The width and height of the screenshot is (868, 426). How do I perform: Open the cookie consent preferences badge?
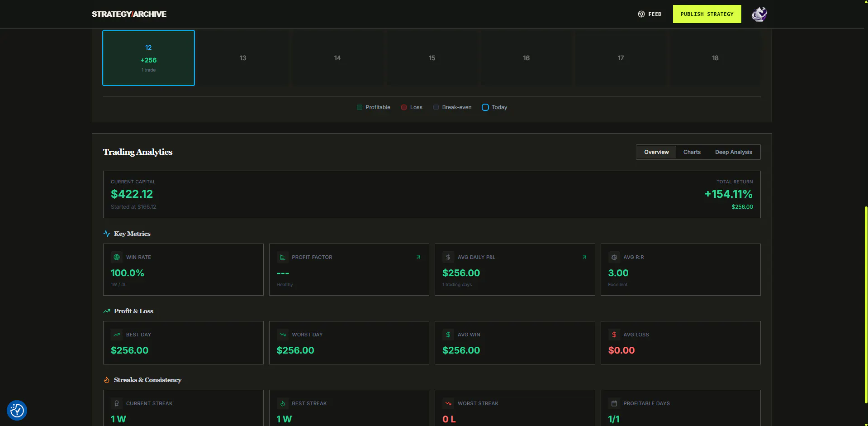pos(17,410)
